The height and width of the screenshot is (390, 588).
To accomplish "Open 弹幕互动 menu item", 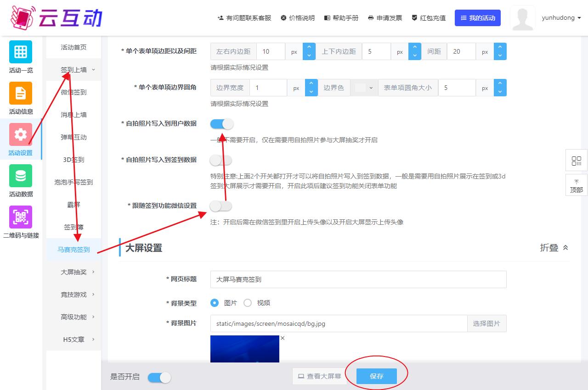I will tap(74, 137).
